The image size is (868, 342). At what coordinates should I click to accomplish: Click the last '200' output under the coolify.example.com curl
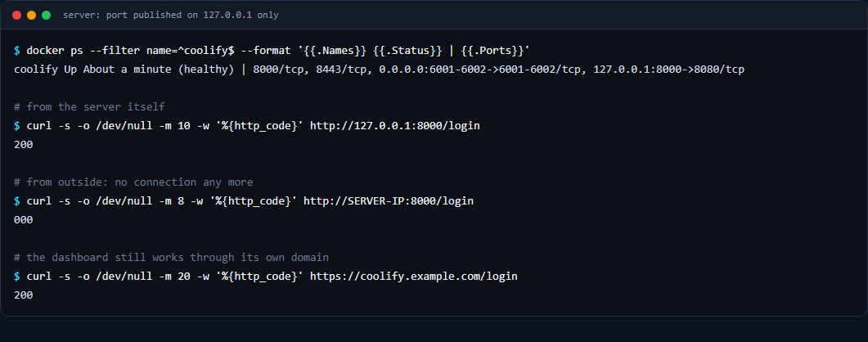pos(23,295)
